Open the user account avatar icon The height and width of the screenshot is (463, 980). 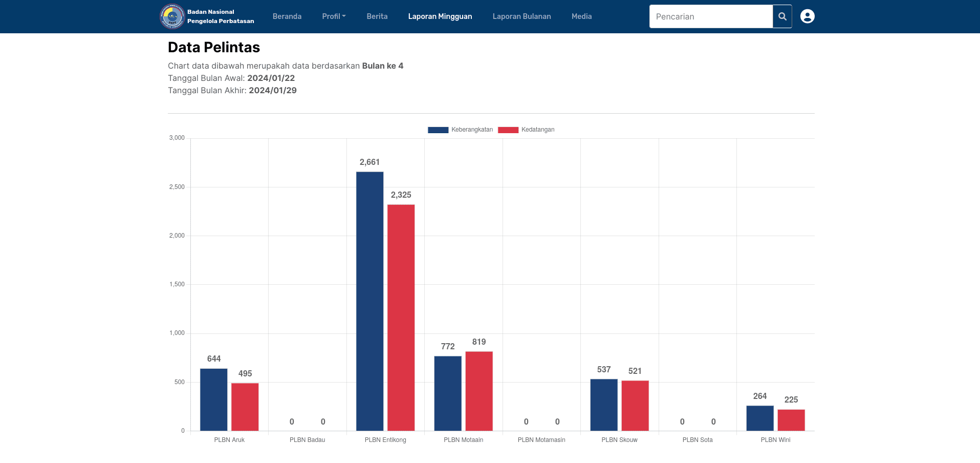point(808,16)
